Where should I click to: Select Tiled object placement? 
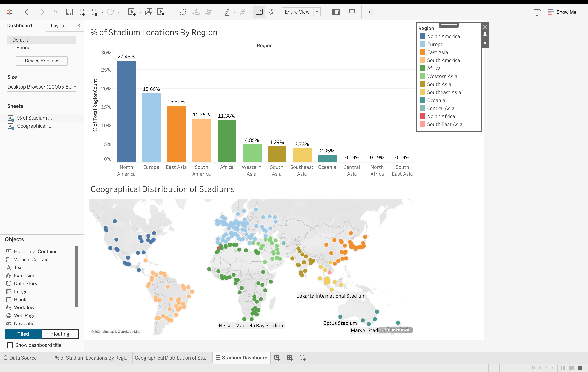point(23,334)
